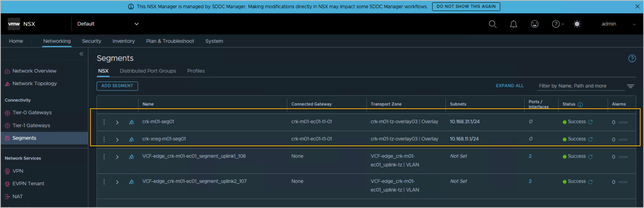The width and height of the screenshot is (644, 208).
Task: Click the ADD SEGMENT button
Action: pyautogui.click(x=117, y=86)
